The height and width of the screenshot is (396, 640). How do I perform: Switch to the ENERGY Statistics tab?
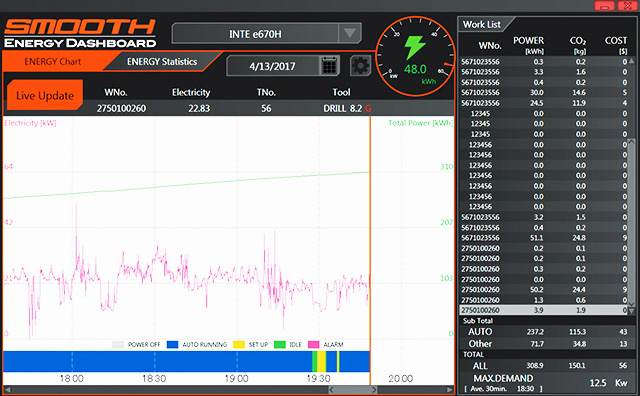pyautogui.click(x=162, y=62)
